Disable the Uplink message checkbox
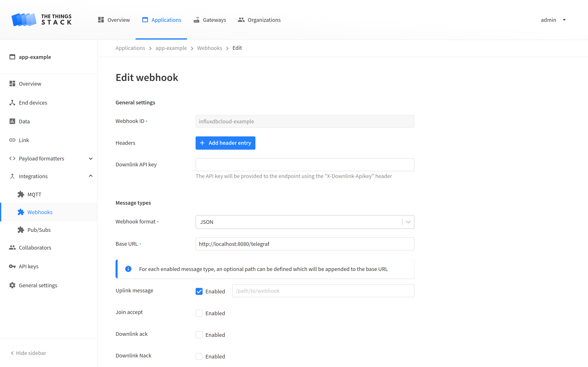 (199, 291)
